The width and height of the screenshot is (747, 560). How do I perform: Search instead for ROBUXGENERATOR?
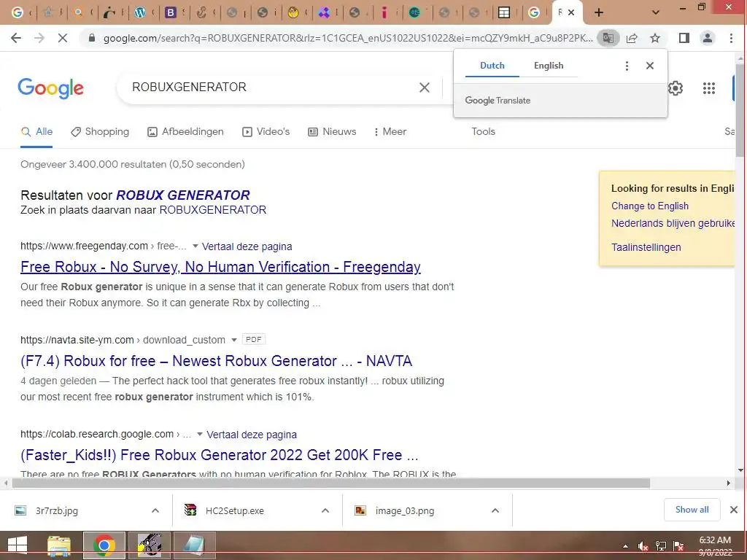pyautogui.click(x=212, y=210)
